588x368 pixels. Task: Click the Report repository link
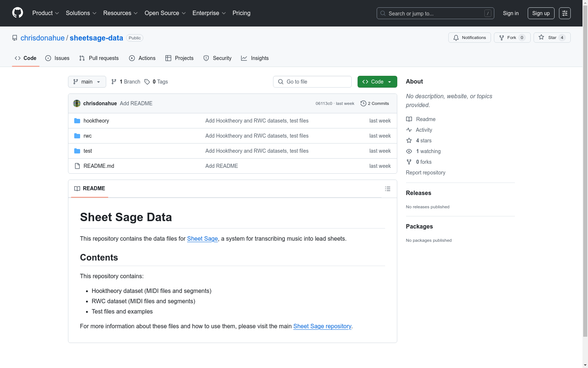pos(426,173)
